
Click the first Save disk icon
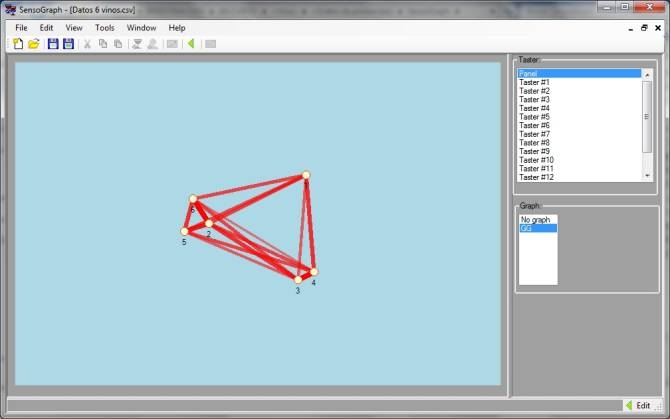pos(53,44)
